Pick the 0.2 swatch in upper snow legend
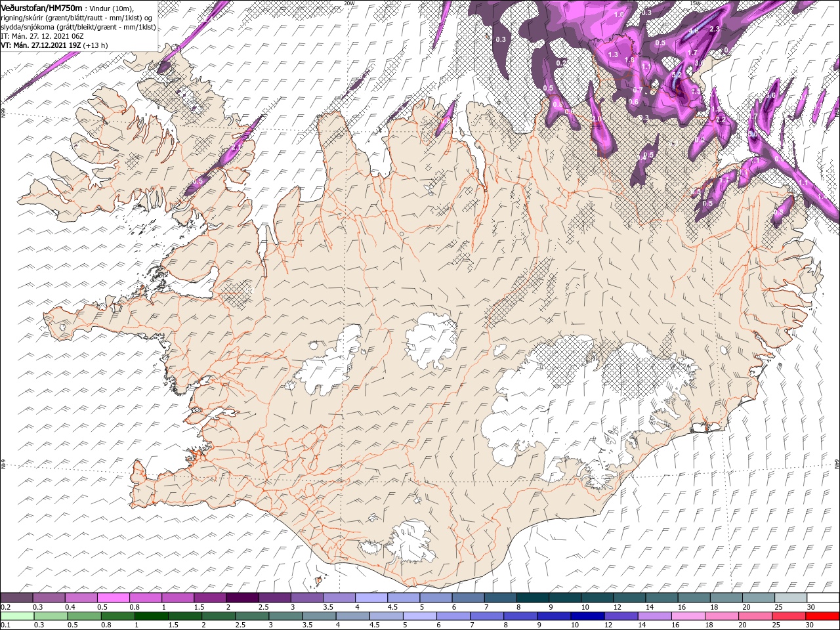This screenshot has height=630, width=840. tap(16, 597)
